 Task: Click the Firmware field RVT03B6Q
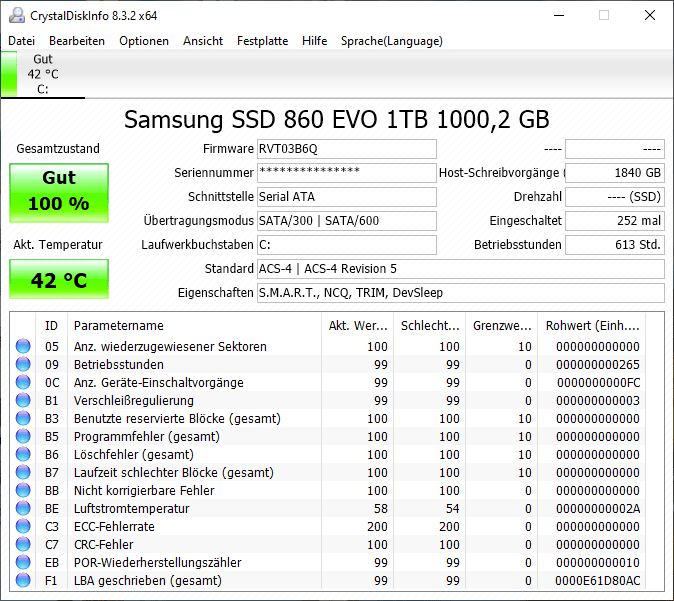pos(347,149)
